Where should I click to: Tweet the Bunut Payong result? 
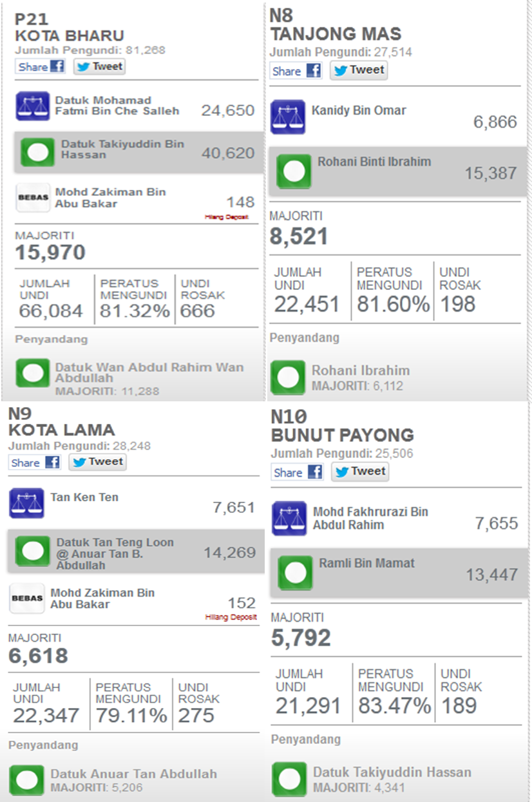360,472
